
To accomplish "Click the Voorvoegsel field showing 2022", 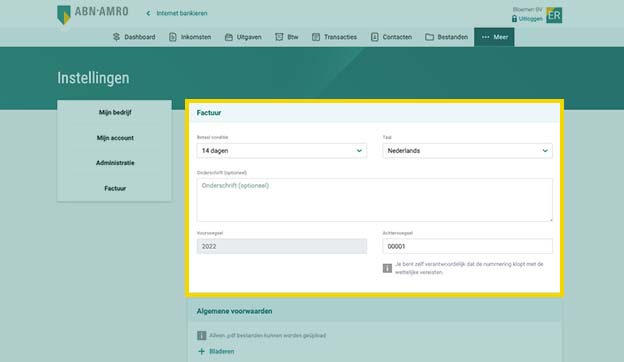I will point(282,246).
